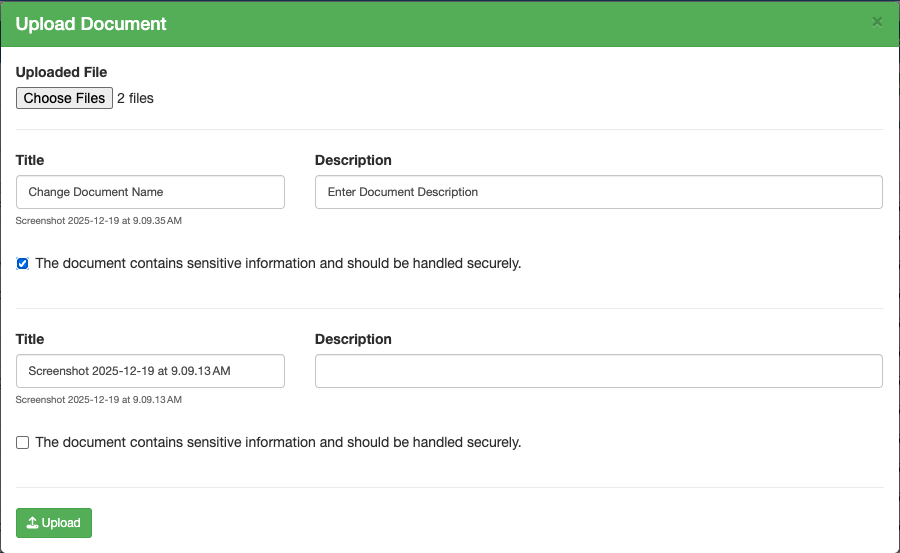
Task: Click the green Upload button
Action: (x=54, y=523)
